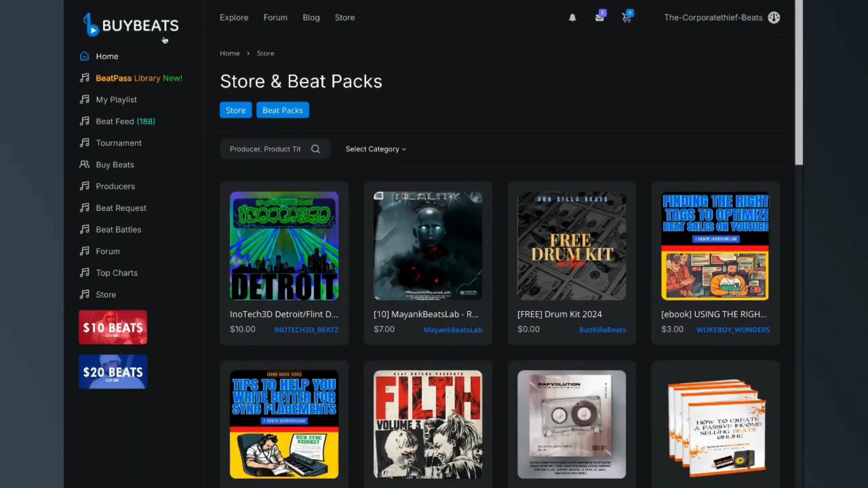Open Forum in the top navigation
The height and width of the screenshot is (488, 868).
[275, 18]
